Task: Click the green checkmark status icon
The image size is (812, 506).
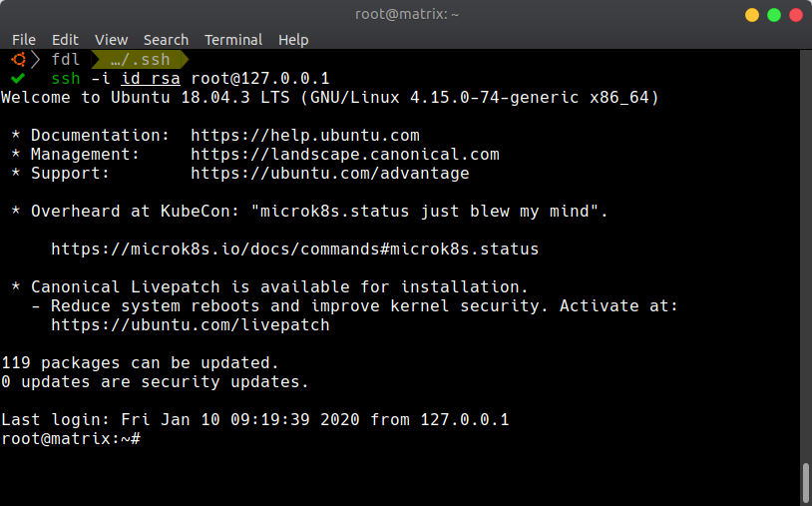Action: point(18,78)
